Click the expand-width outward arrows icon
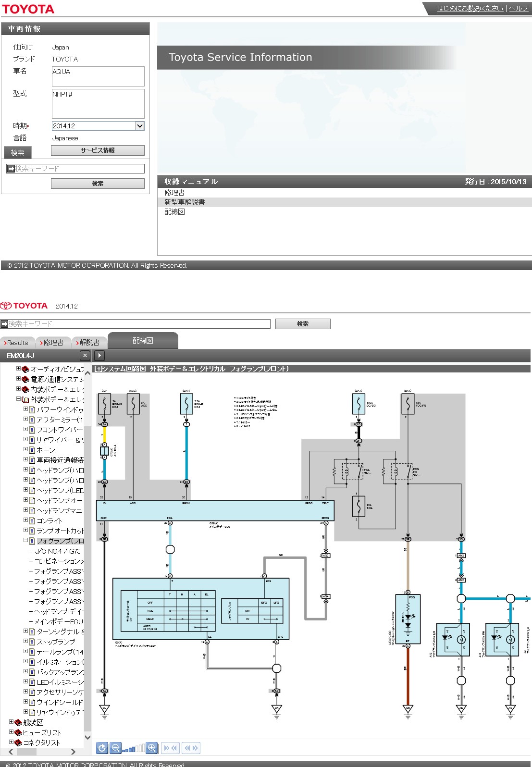The width and height of the screenshot is (532, 767). coord(191,748)
